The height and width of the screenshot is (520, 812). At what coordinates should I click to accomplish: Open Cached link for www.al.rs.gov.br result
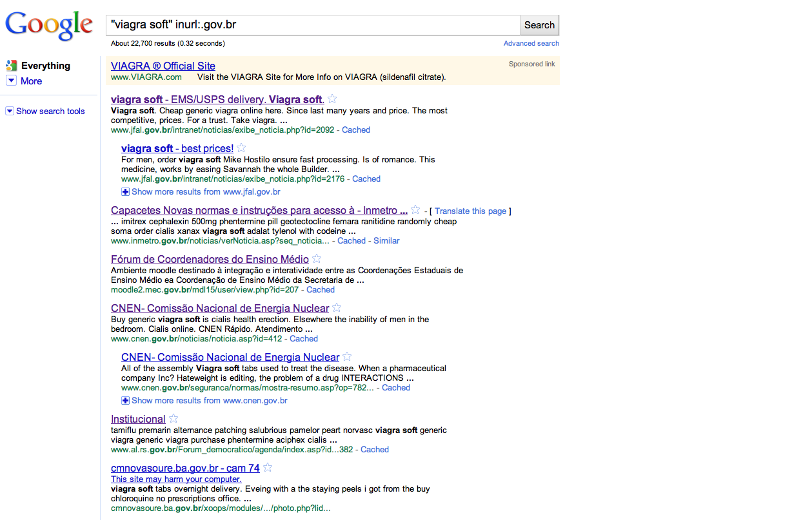point(375,449)
